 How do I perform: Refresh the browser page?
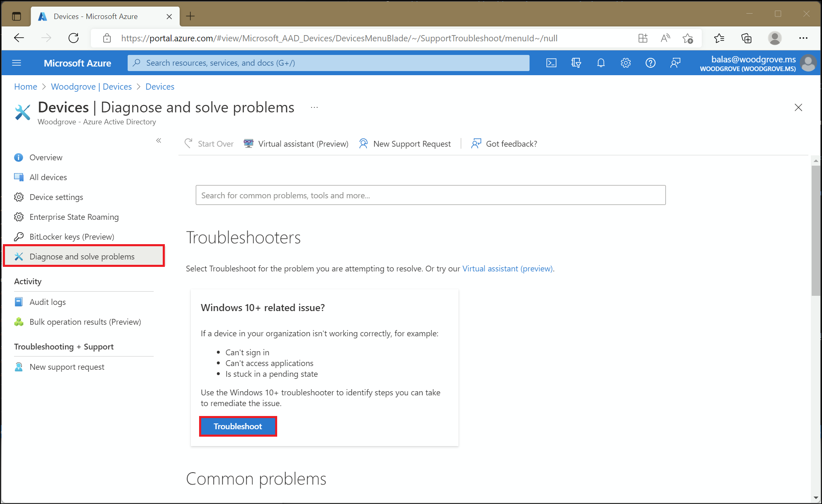click(74, 38)
